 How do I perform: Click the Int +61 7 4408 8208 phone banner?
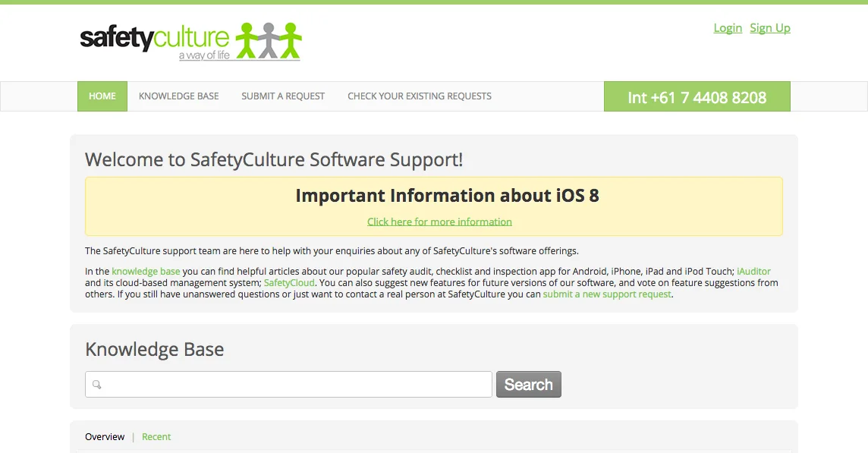point(697,96)
